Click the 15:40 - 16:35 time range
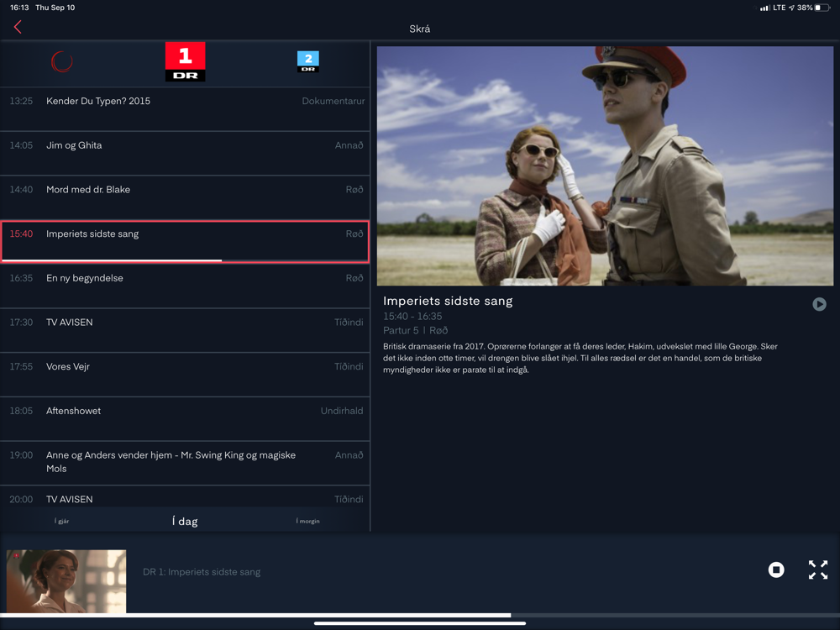840x630 pixels. (x=412, y=317)
